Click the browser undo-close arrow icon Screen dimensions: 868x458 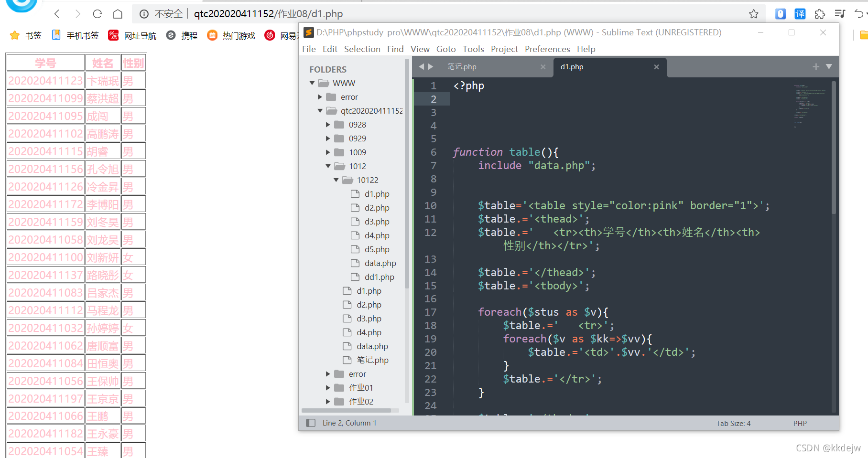859,14
